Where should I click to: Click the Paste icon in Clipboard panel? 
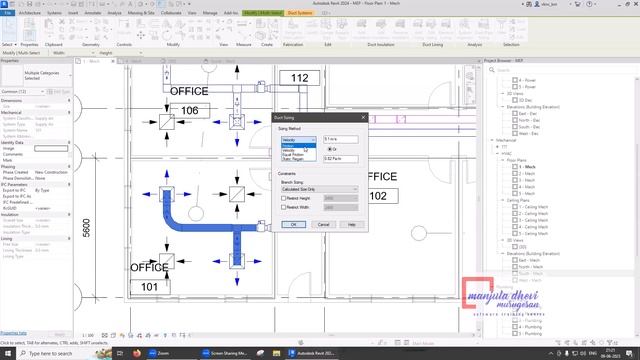[49, 25]
